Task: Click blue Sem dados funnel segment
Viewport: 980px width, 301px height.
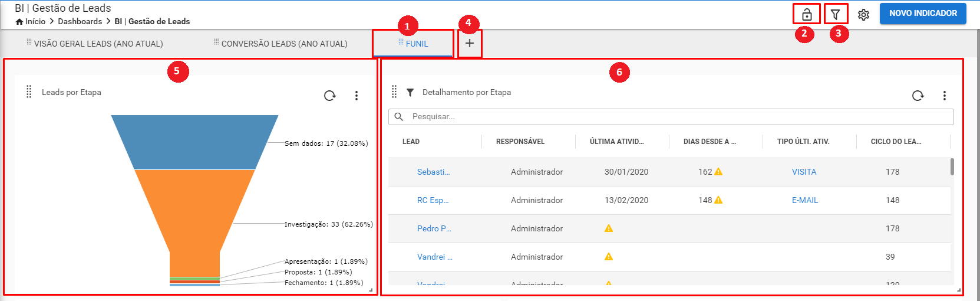Action: coord(194,142)
